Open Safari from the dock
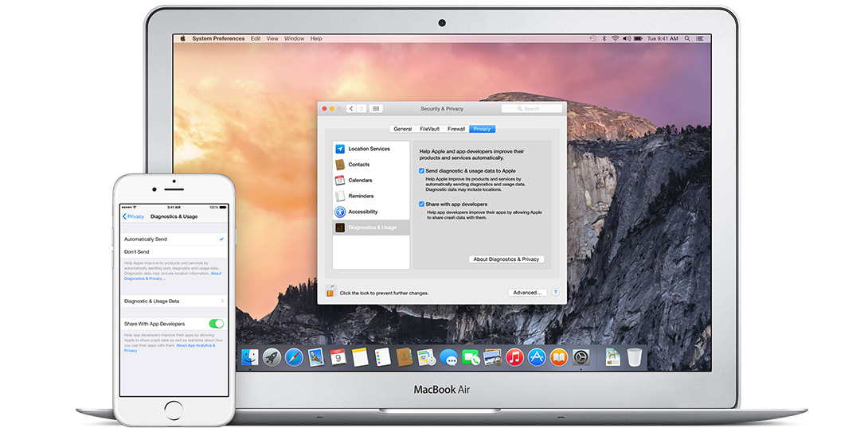 coord(294,358)
